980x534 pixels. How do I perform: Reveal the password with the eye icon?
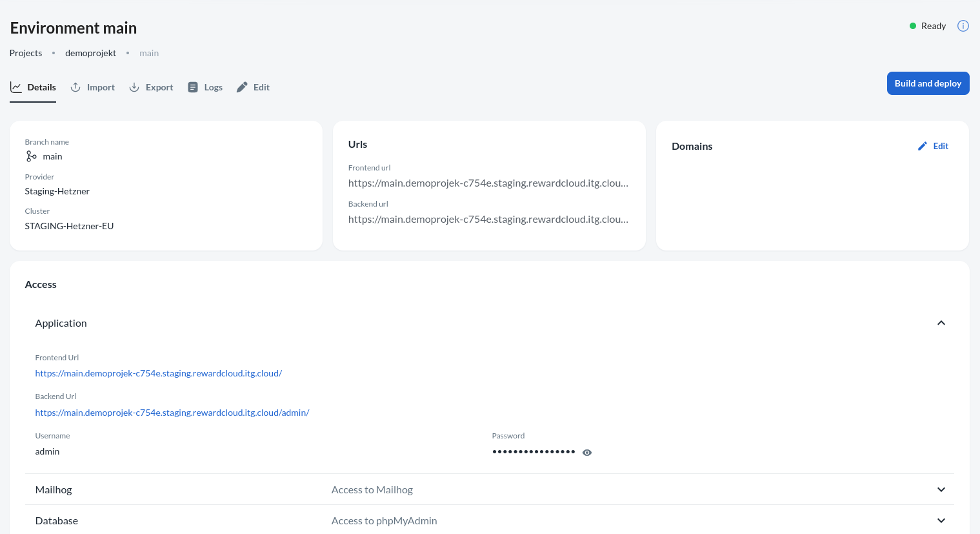pyautogui.click(x=587, y=453)
